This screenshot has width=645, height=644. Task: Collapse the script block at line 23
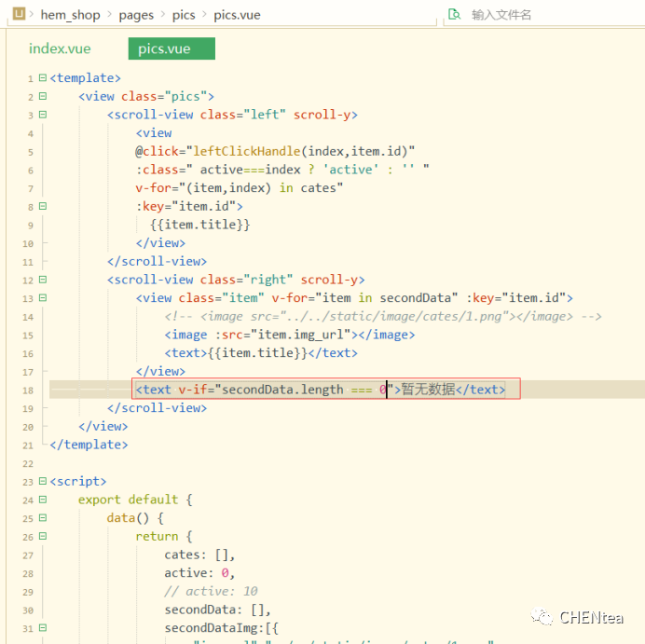[x=42, y=482]
